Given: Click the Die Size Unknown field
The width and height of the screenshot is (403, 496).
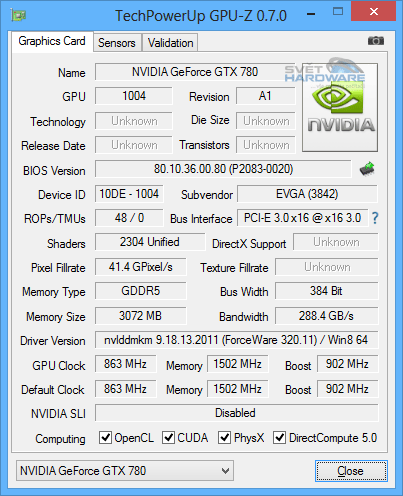Looking at the screenshot, I should click(266, 121).
